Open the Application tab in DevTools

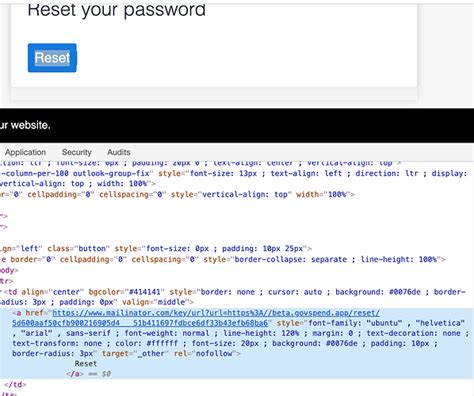click(25, 152)
